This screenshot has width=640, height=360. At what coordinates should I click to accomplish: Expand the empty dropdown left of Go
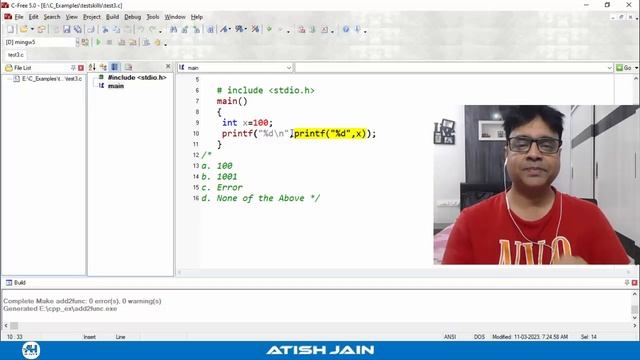coord(609,68)
